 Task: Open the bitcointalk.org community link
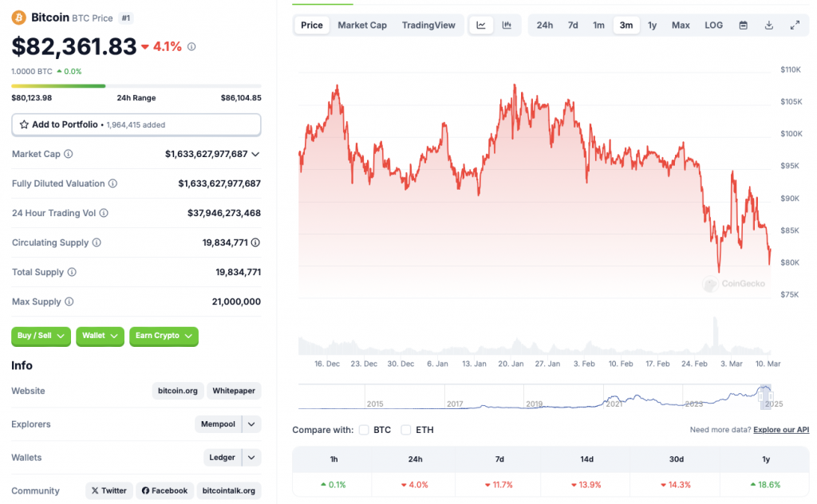[229, 490]
